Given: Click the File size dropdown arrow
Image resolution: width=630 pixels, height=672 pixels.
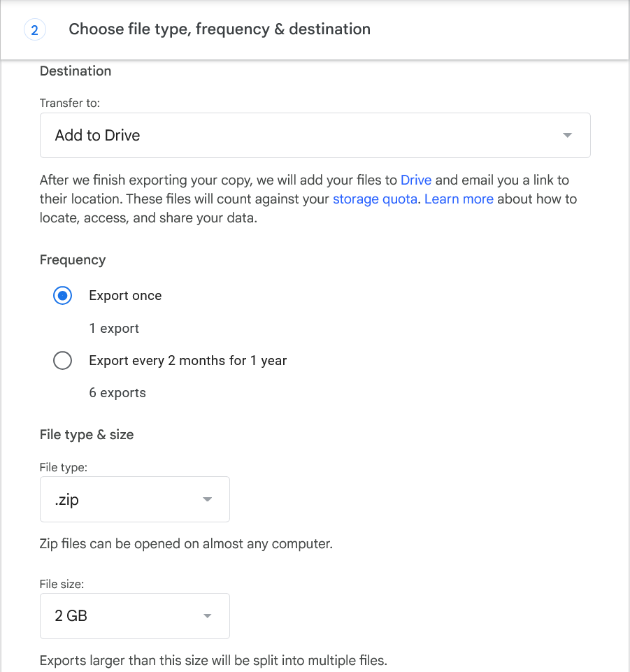Looking at the screenshot, I should [206, 616].
